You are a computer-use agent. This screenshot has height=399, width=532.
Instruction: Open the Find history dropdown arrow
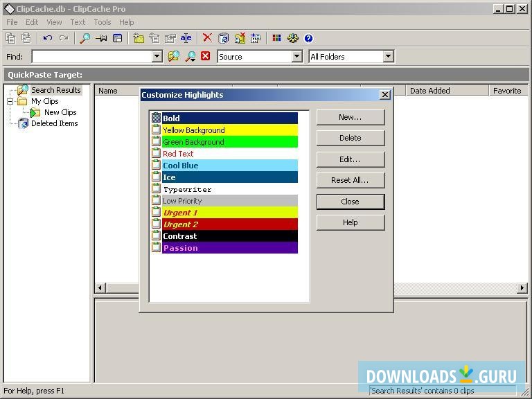(x=157, y=56)
